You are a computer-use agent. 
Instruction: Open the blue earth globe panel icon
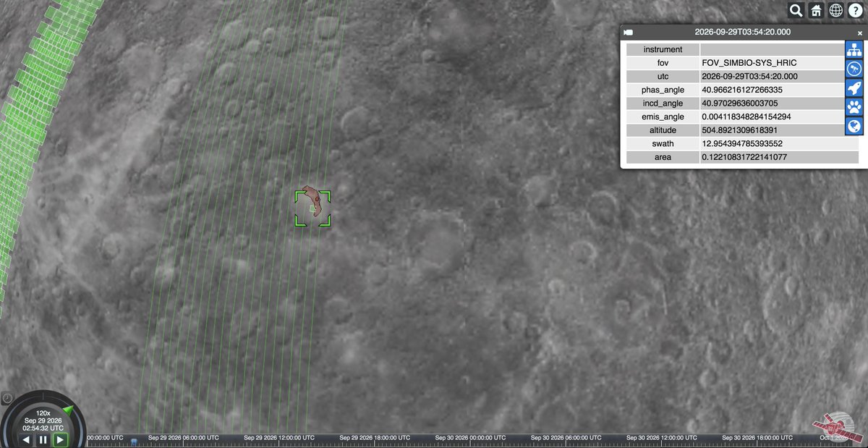(x=854, y=126)
